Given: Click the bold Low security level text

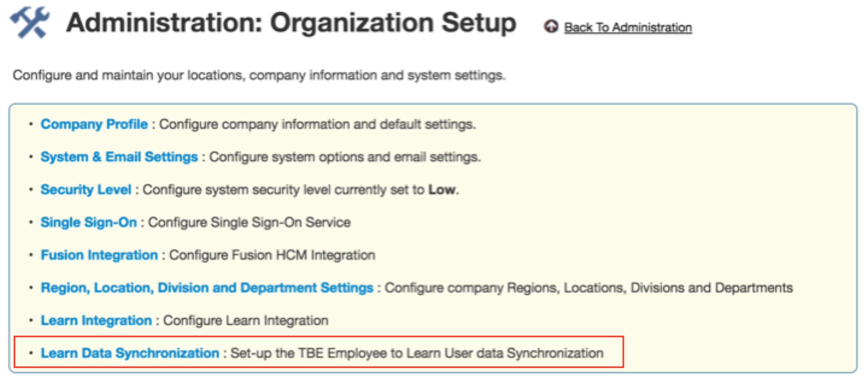Looking at the screenshot, I should [x=442, y=190].
